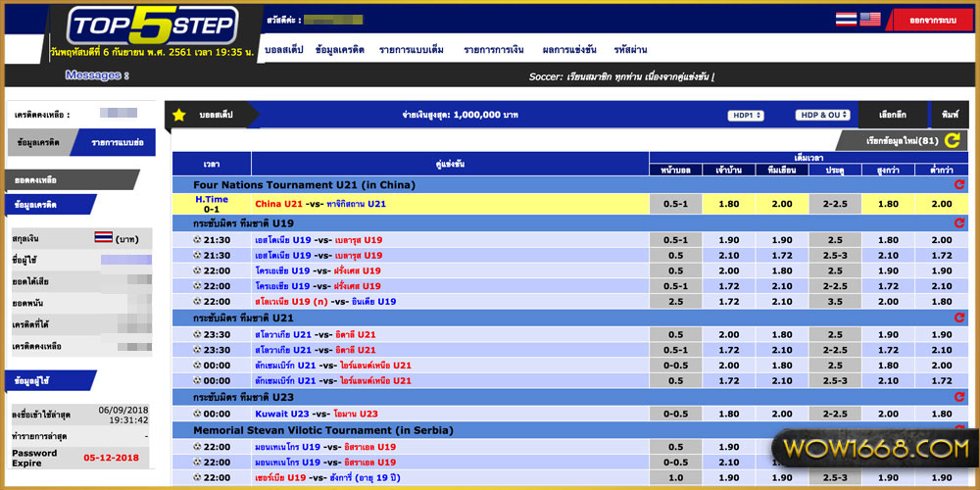Click the พิมพ์ print button
Image resolution: width=980 pixels, height=490 pixels.
pos(949,115)
